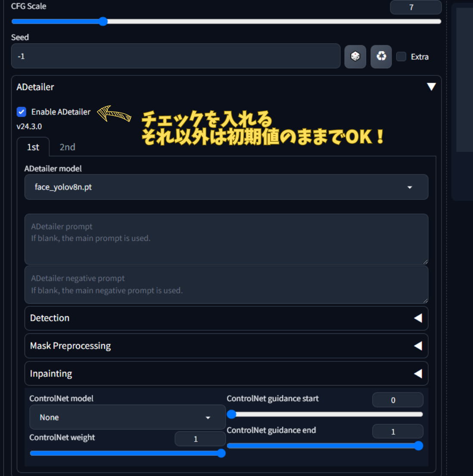Click the CFG Scale number field
The image size is (473, 476).
pos(415,7)
